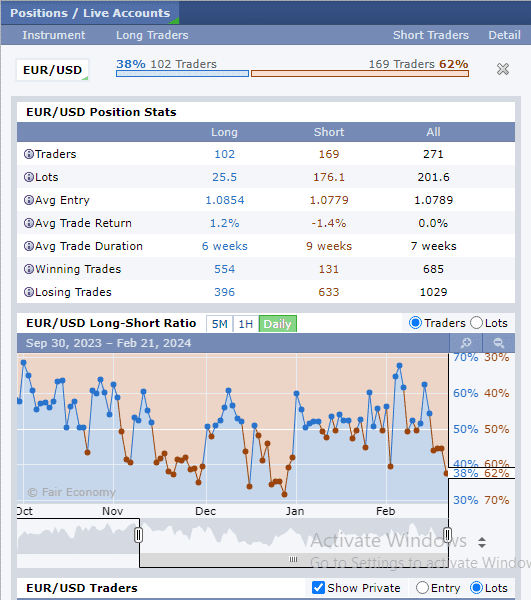Image resolution: width=531 pixels, height=600 pixels.
Task: Click the info icon beside Avg Entry
Action: point(29,200)
